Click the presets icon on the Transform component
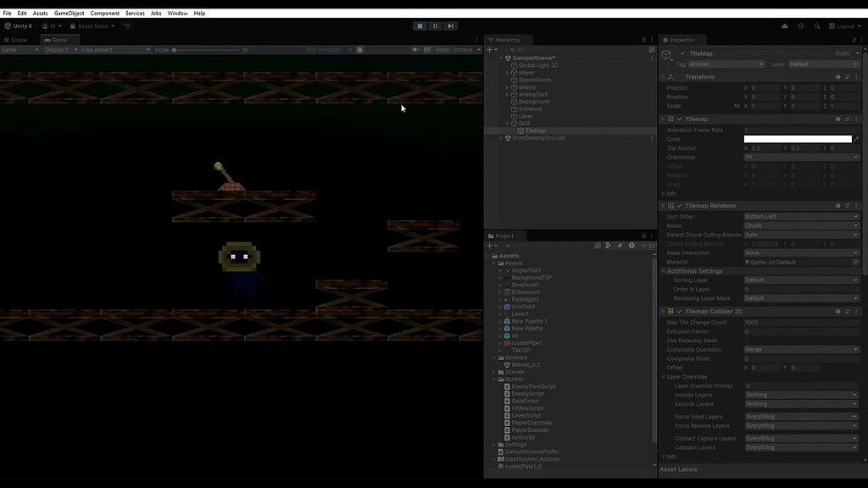 click(x=847, y=76)
